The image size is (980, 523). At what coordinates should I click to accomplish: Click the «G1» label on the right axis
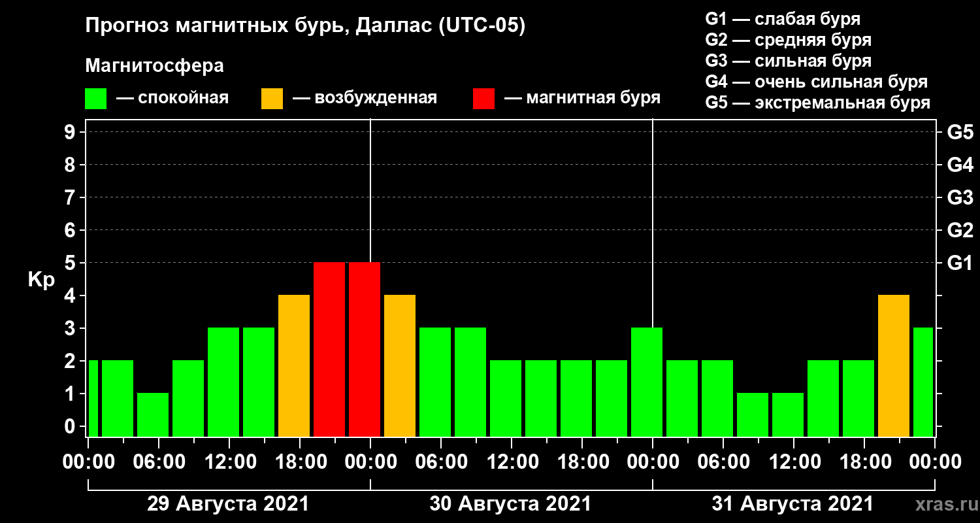(960, 263)
